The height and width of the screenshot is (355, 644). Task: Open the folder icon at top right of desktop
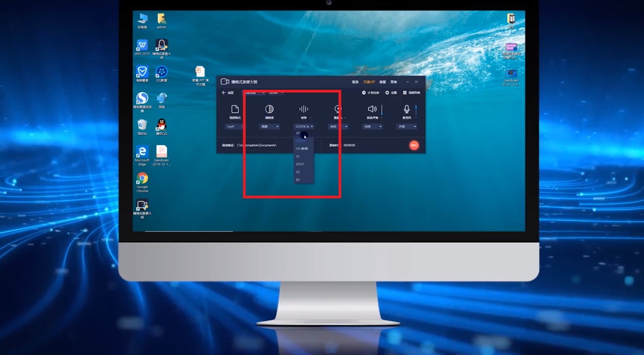click(511, 20)
